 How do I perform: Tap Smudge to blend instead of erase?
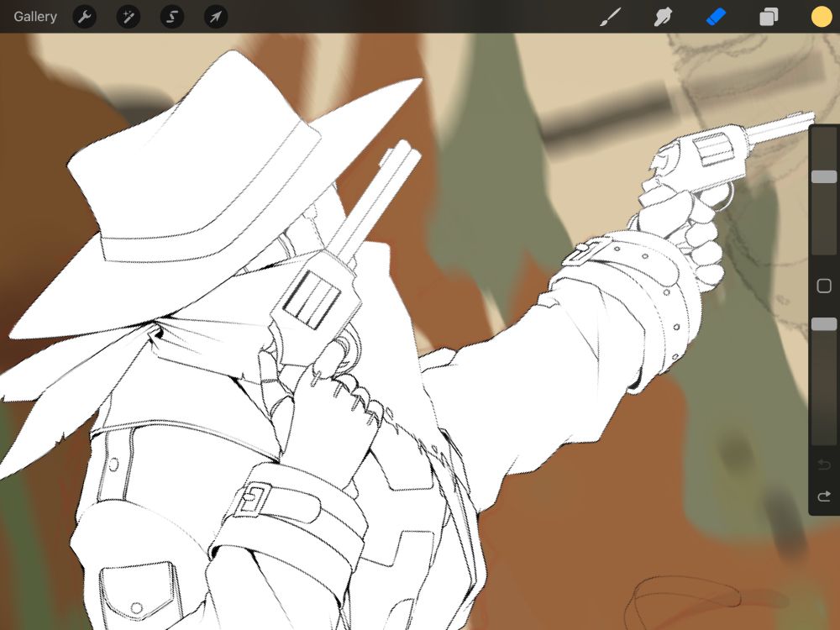click(663, 16)
